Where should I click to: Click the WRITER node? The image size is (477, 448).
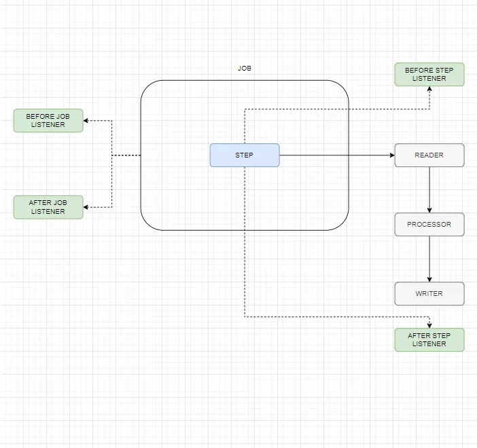click(429, 294)
